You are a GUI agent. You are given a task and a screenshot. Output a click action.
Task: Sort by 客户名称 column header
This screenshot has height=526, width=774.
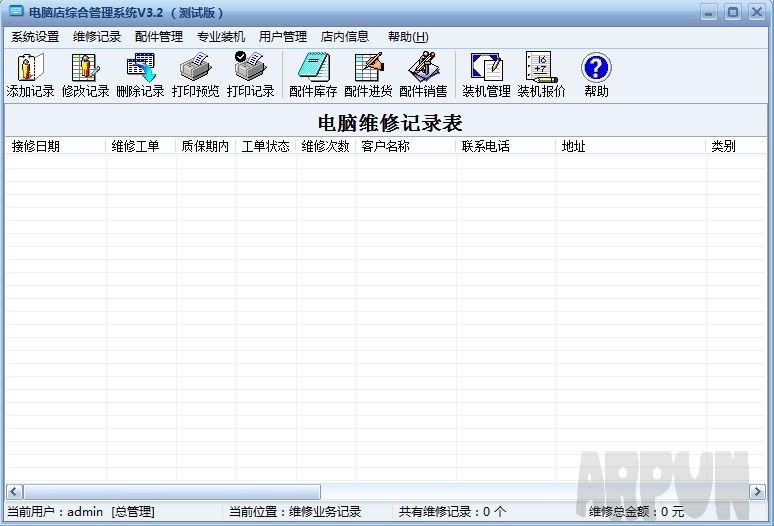pos(406,146)
